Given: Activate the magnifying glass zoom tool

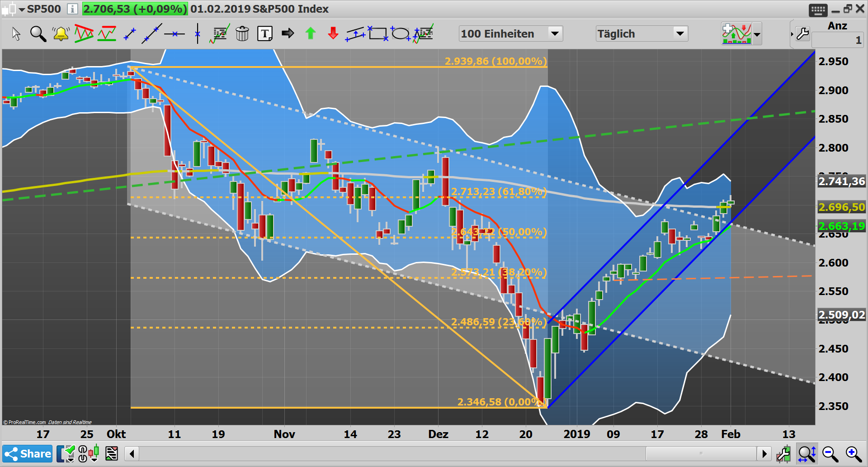Looking at the screenshot, I should (x=38, y=34).
